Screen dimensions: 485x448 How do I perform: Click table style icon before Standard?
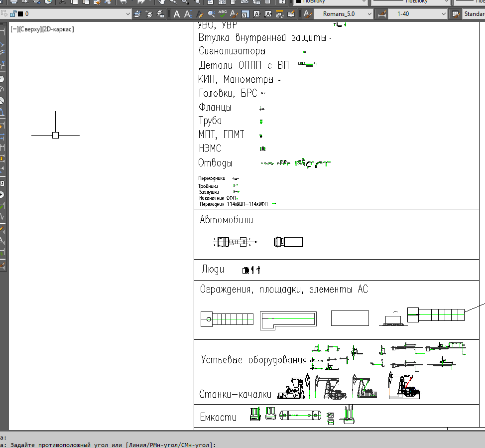[x=456, y=14]
